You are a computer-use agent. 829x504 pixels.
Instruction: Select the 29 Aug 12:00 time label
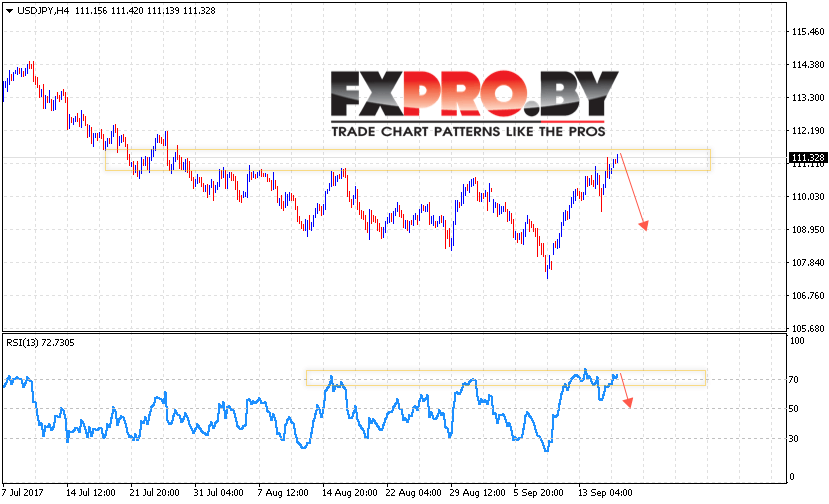(477, 493)
